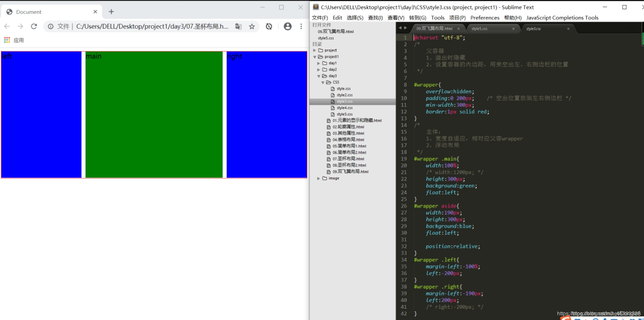Expand the day1 folder
Screen dimensions: 644x320
(319, 63)
